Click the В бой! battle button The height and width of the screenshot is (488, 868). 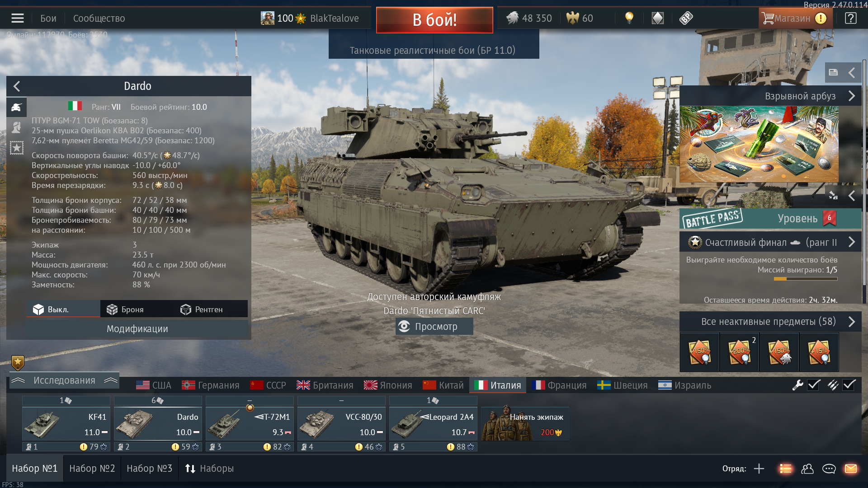pos(434,20)
